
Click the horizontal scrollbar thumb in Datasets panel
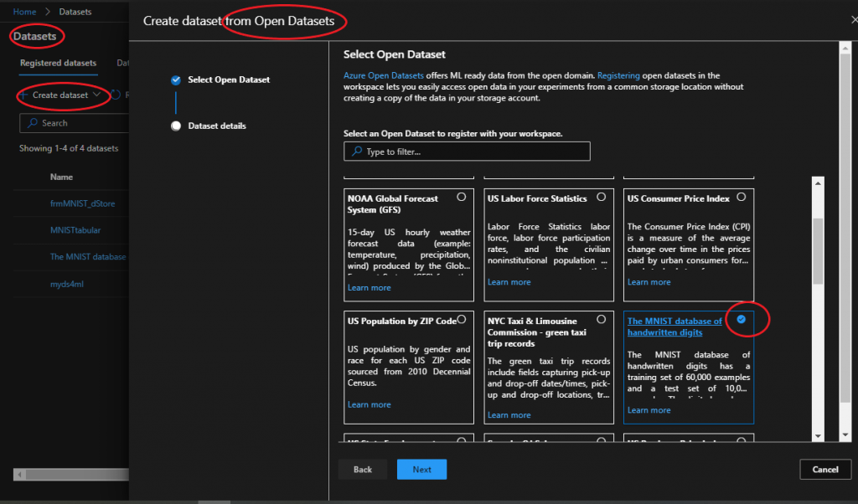(x=77, y=475)
